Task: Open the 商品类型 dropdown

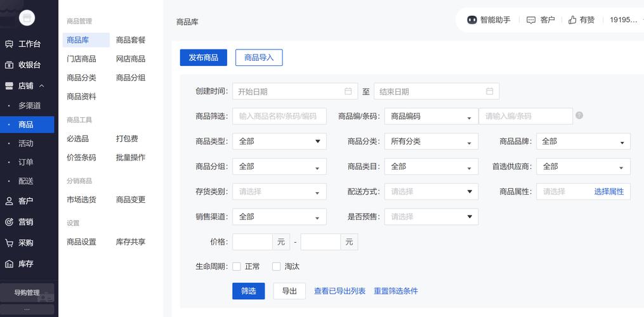Action: (x=279, y=141)
